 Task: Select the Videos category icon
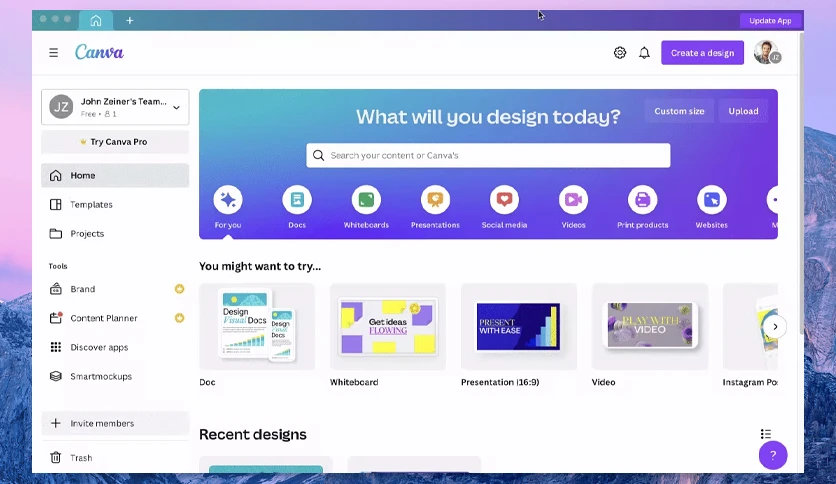pos(574,200)
